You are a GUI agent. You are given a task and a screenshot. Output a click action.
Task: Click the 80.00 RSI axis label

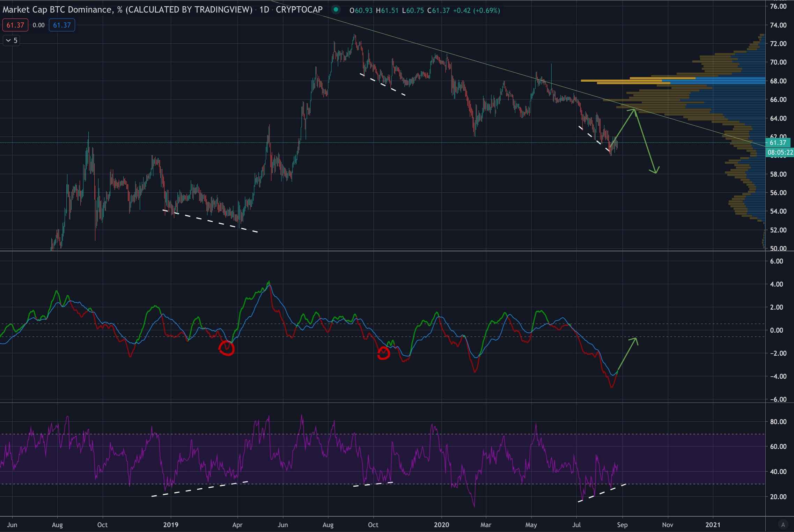(x=778, y=422)
